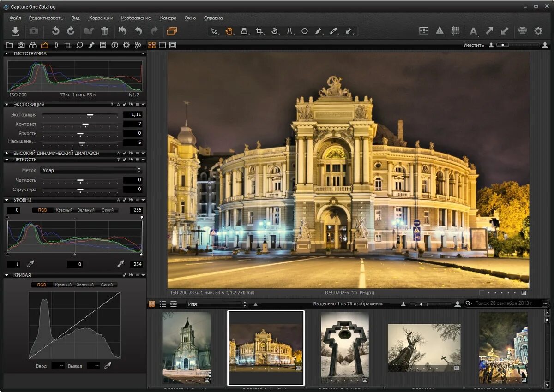Show exposure warnings with the triangle icon
Viewport: 554px width, 392px height.
[440, 30]
